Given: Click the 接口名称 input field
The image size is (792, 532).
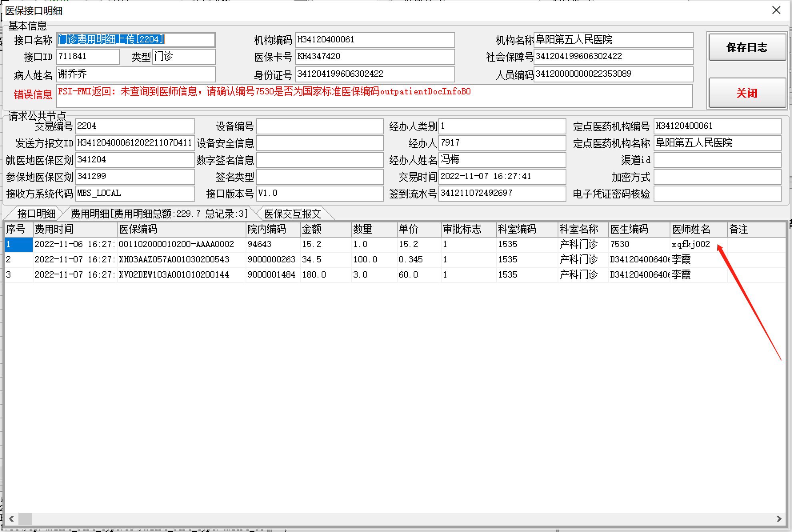Looking at the screenshot, I should (136, 40).
